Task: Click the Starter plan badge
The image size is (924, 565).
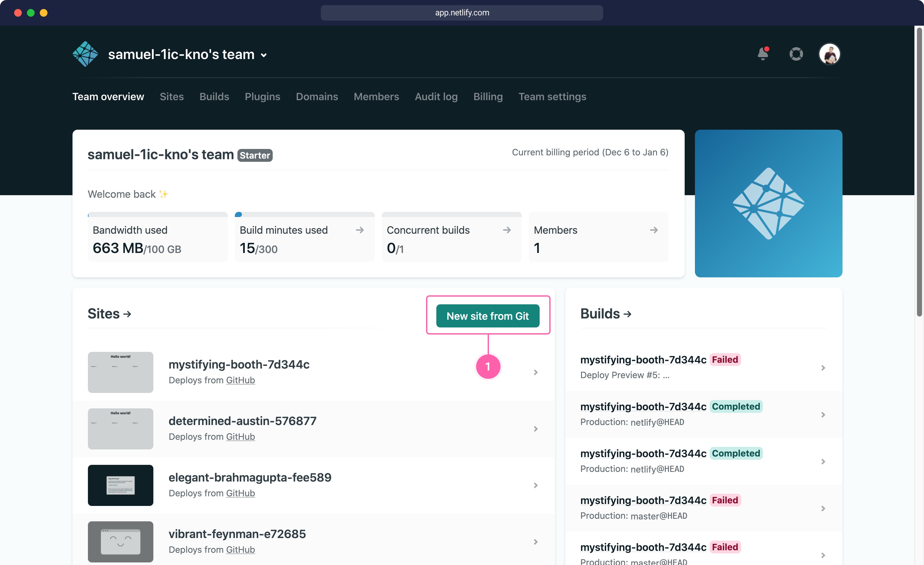Action: click(x=255, y=155)
